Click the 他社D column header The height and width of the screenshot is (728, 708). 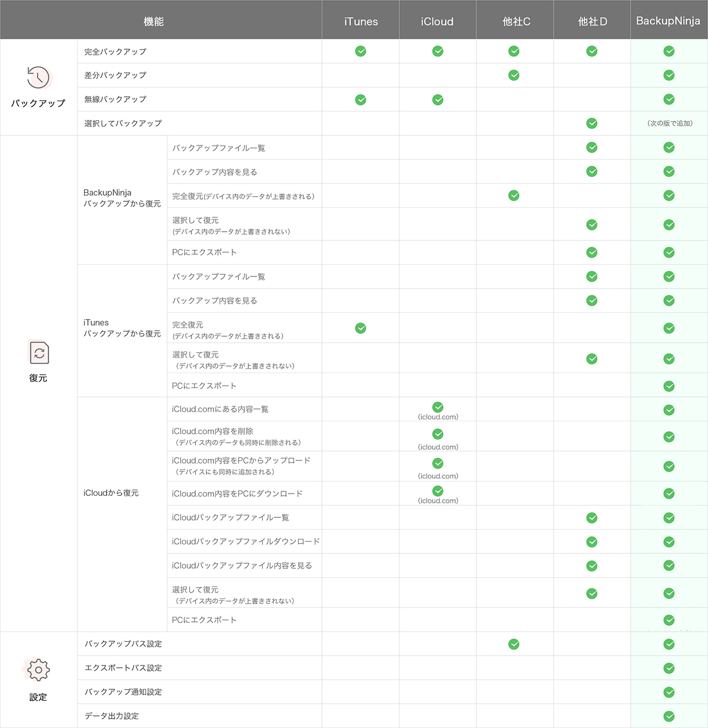coord(592,22)
